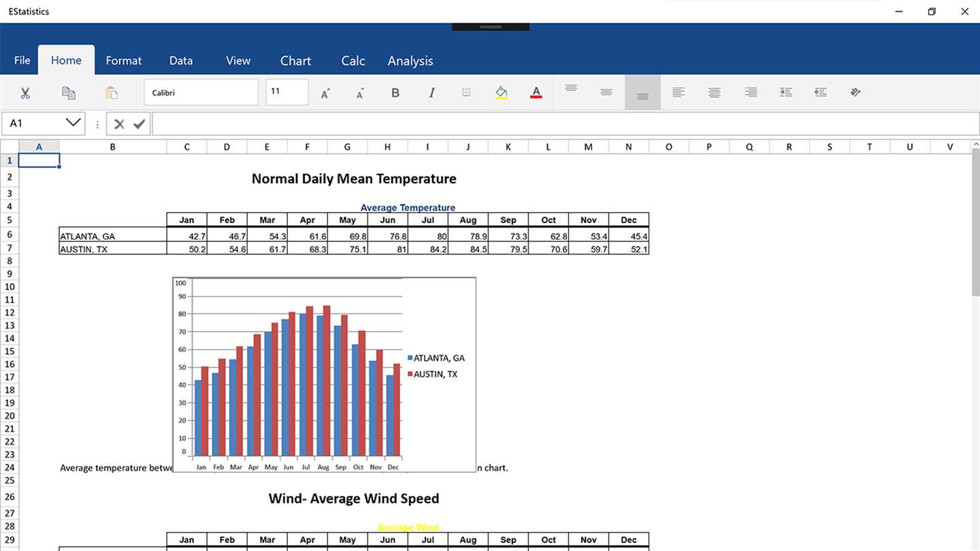980x551 pixels.
Task: Click inside the formula bar input
Action: 566,124
